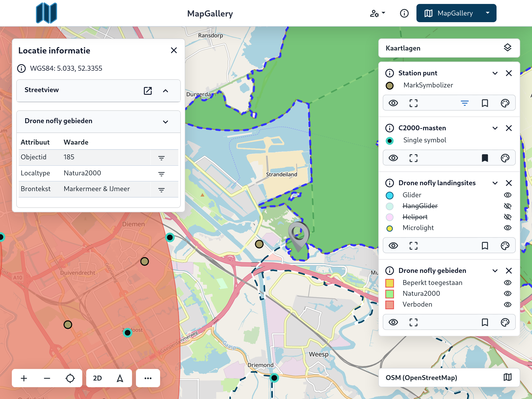This screenshot has width=532, height=399.
Task: Collapse the Streetview section
Action: coord(166,91)
